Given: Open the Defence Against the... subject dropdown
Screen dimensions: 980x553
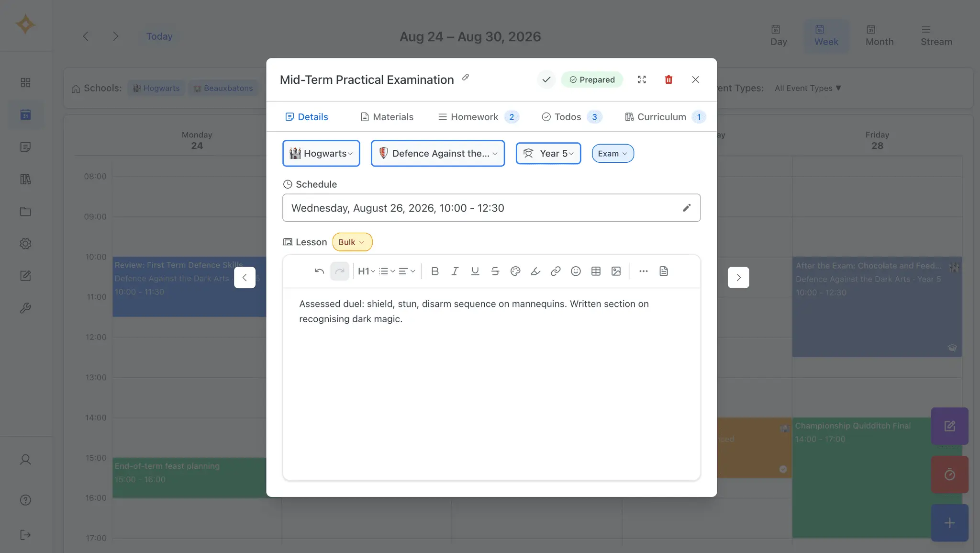Looking at the screenshot, I should tap(438, 153).
